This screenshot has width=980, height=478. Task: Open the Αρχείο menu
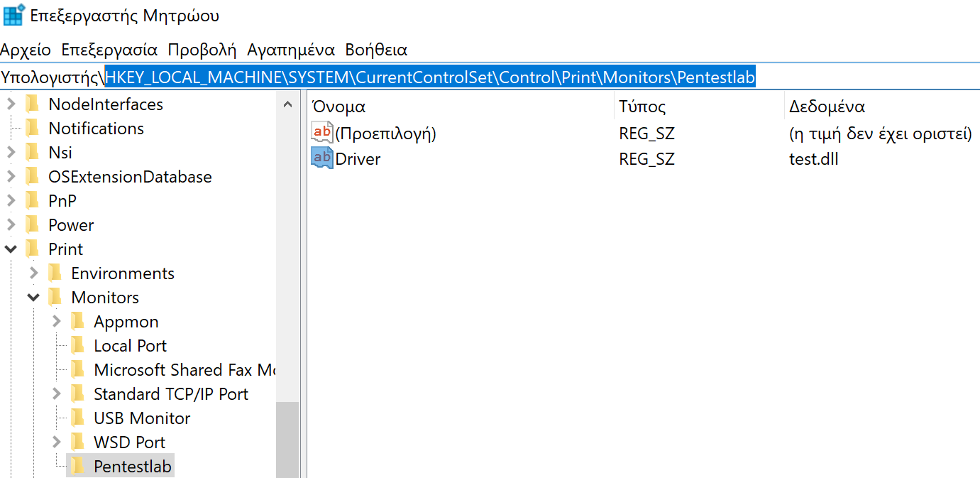(x=26, y=50)
